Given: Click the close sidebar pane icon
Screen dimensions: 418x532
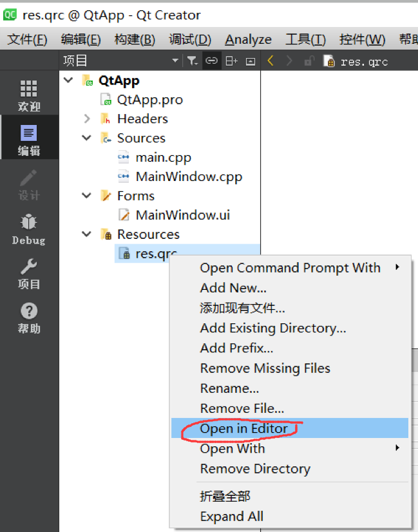Looking at the screenshot, I should click(x=251, y=61).
